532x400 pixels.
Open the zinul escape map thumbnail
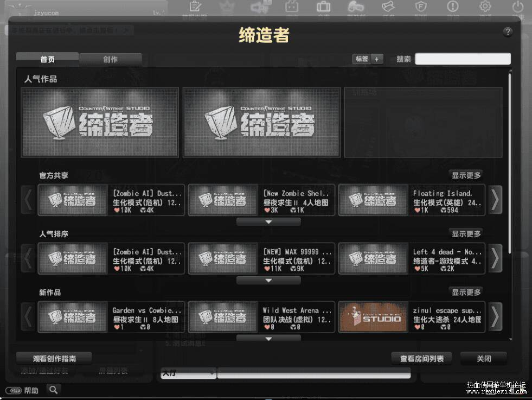(373, 317)
